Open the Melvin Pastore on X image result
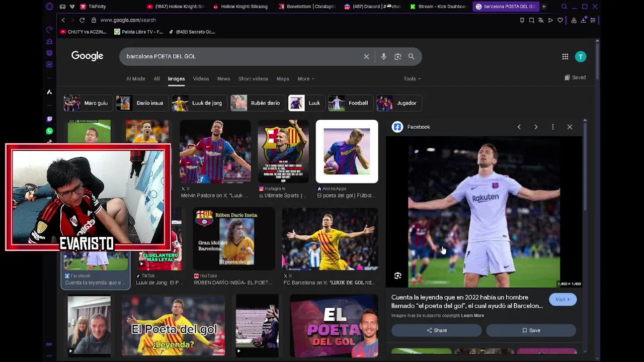Image resolution: width=644 pixels, height=362 pixels. pos(215,151)
